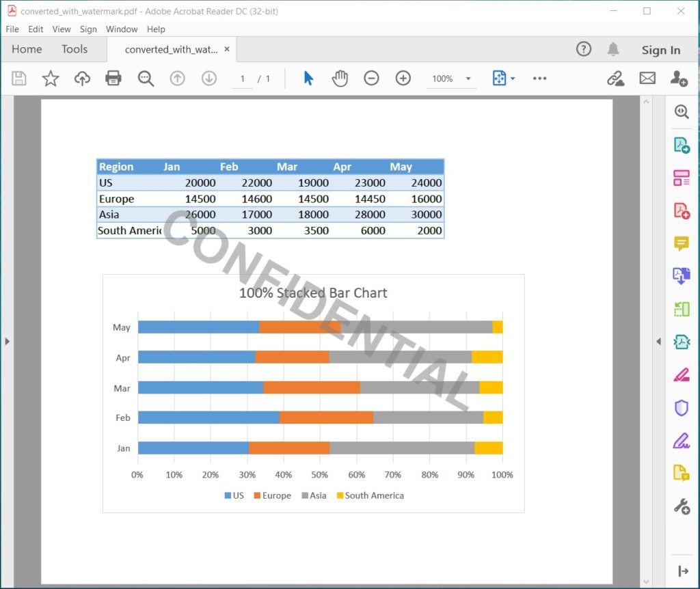Click the Sign In button
The width and height of the screenshot is (700, 589).
[660, 50]
